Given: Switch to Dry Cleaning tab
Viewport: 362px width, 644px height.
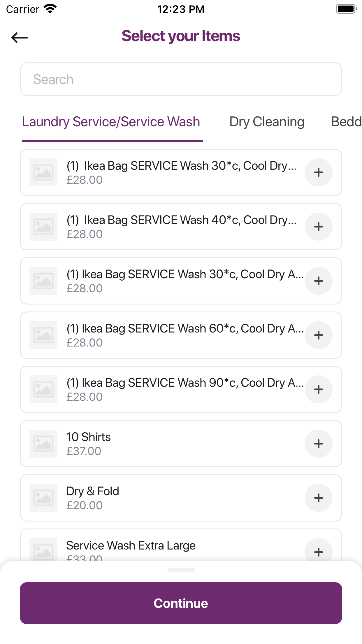Looking at the screenshot, I should (x=267, y=122).
